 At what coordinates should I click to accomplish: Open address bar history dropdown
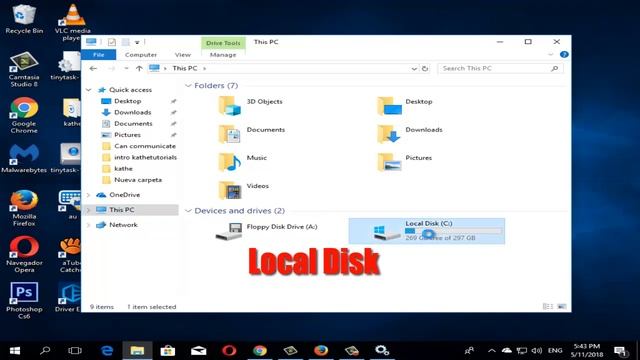[414, 69]
